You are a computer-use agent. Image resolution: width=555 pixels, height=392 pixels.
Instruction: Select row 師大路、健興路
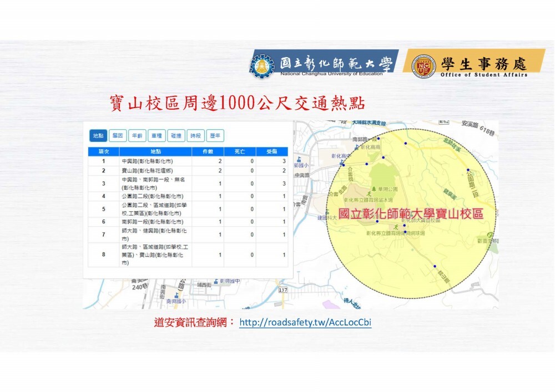coord(188,235)
